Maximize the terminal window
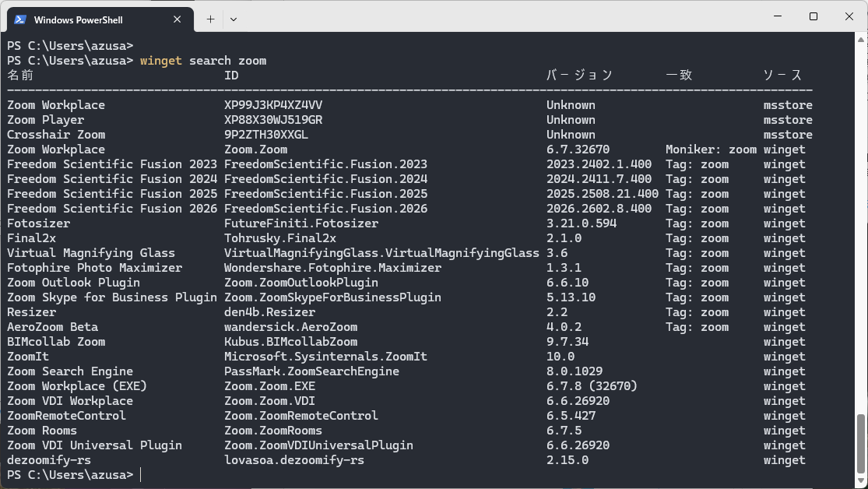This screenshot has width=868, height=489. click(x=814, y=16)
